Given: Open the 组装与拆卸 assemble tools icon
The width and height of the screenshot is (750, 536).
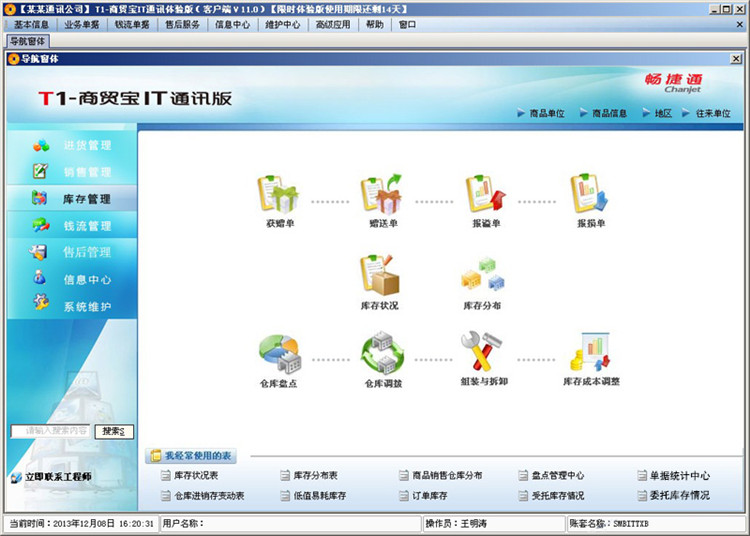Looking at the screenshot, I should click(482, 351).
